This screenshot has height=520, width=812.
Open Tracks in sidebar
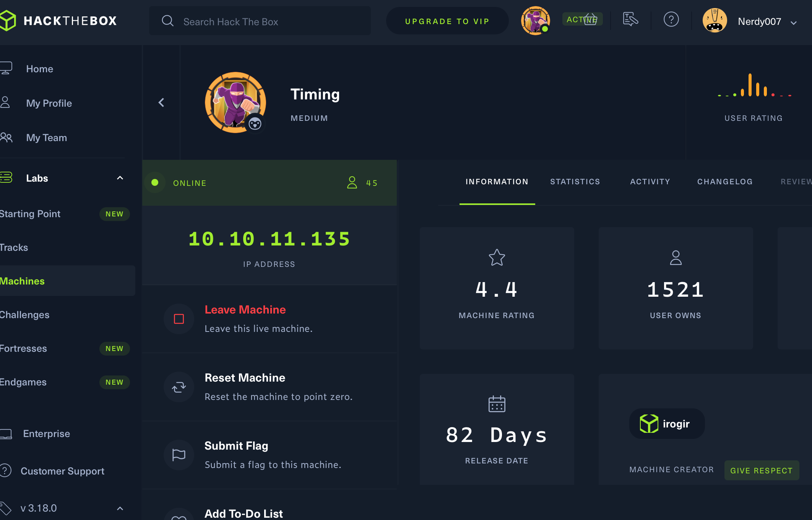(14, 247)
